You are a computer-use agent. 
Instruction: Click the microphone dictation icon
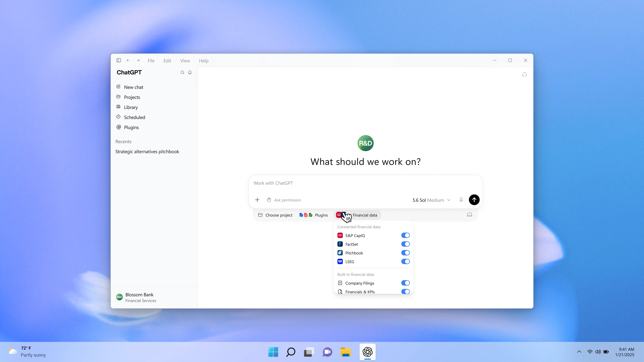(461, 200)
